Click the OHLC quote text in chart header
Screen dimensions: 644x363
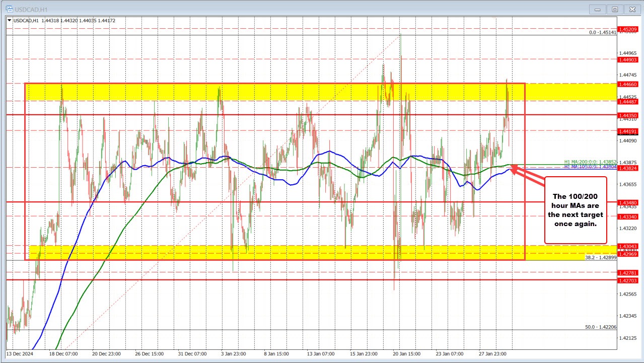(x=79, y=21)
